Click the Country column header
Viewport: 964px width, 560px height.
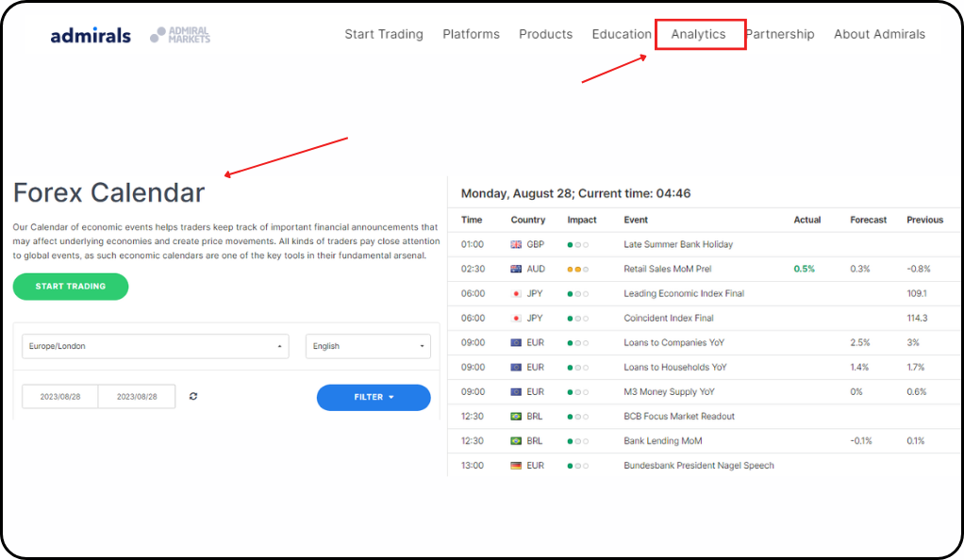coord(528,220)
